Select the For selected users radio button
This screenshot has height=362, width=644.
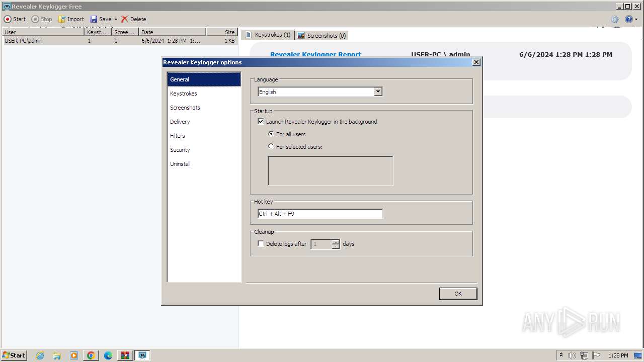pyautogui.click(x=271, y=146)
